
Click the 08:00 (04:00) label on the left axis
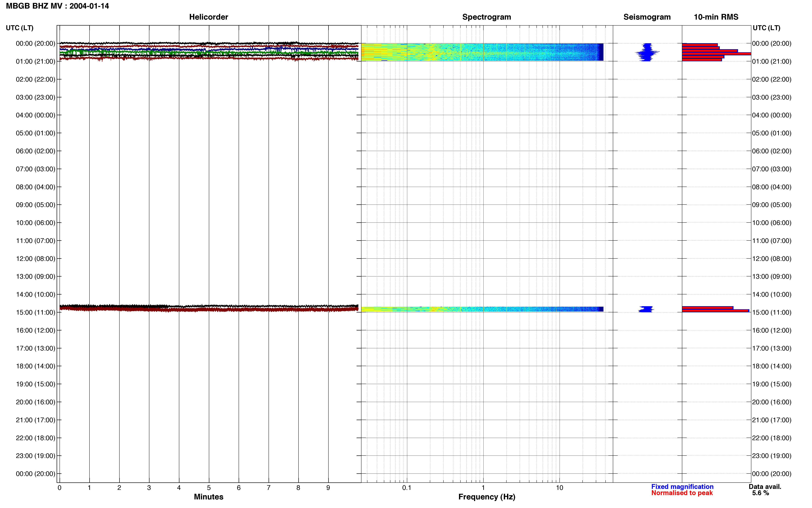coord(36,187)
